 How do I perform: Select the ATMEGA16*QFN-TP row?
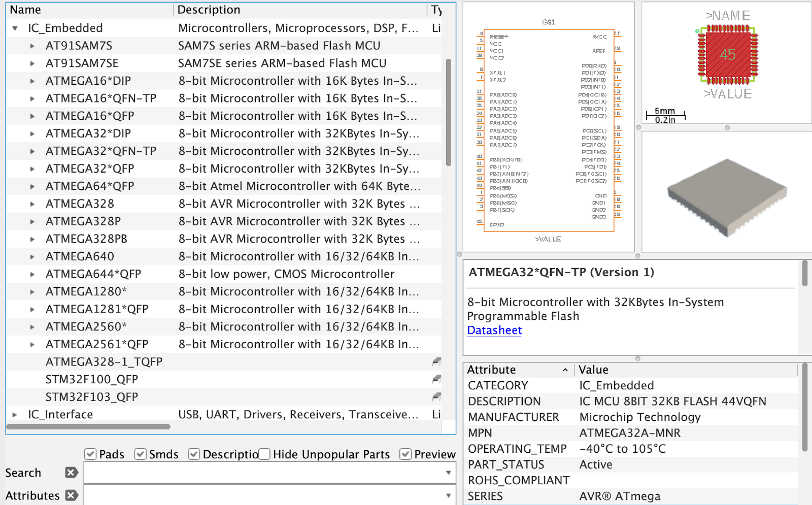point(224,98)
